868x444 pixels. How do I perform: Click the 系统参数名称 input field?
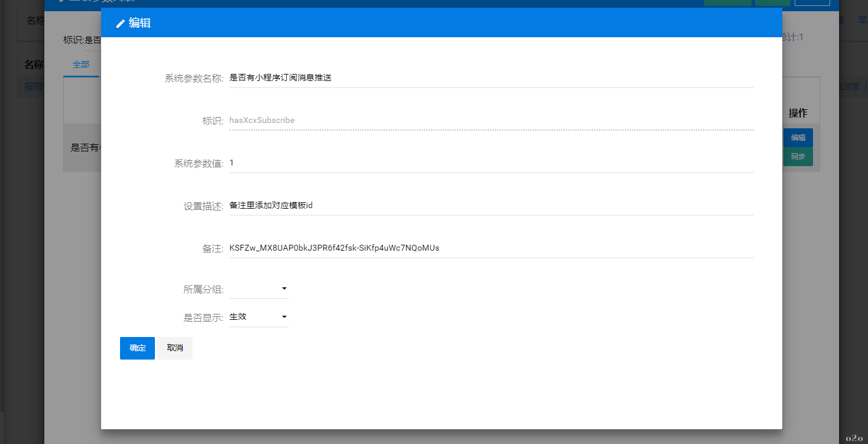click(491, 77)
